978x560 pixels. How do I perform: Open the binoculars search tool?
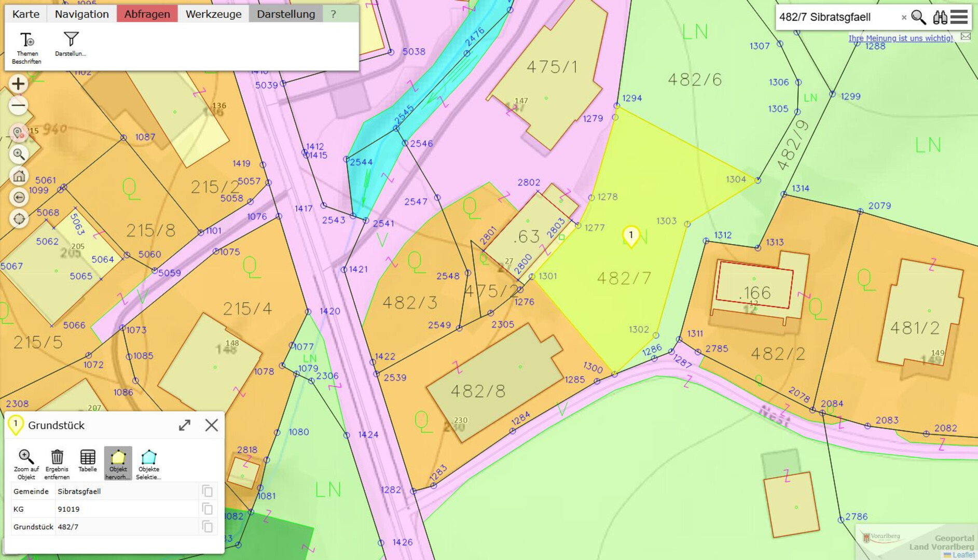[940, 17]
